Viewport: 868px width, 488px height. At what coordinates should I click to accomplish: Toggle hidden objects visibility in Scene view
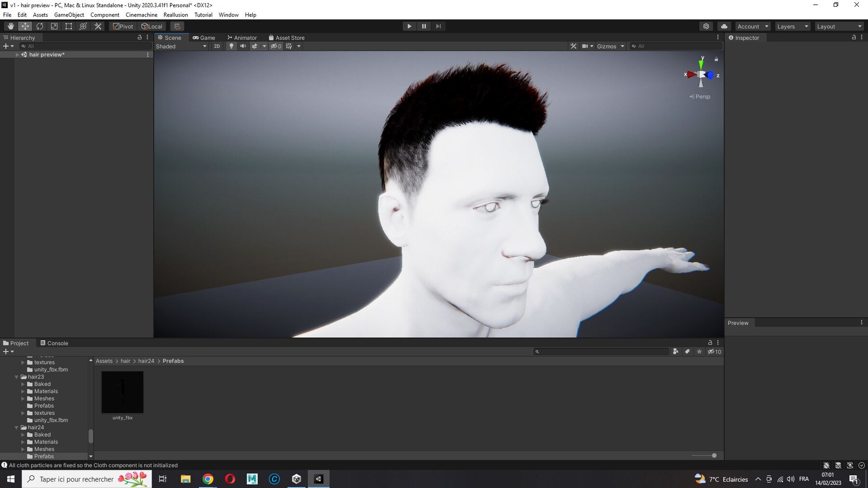click(x=276, y=46)
